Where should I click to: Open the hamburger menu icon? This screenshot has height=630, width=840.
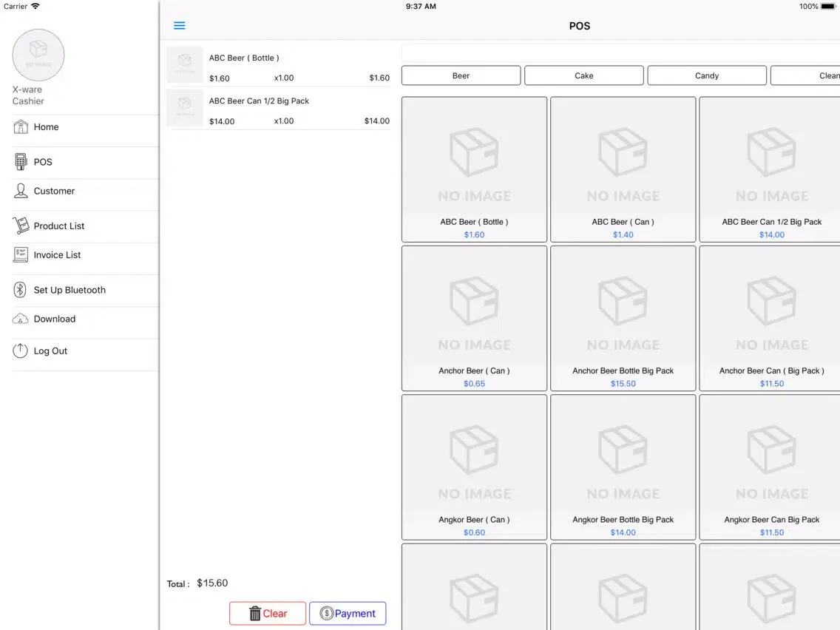[180, 26]
